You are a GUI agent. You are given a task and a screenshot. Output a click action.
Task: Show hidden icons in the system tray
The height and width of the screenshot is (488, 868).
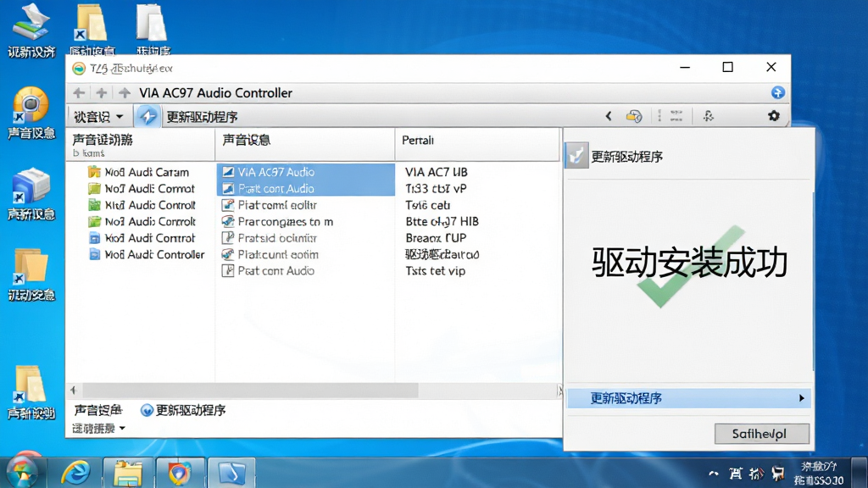coord(714,474)
